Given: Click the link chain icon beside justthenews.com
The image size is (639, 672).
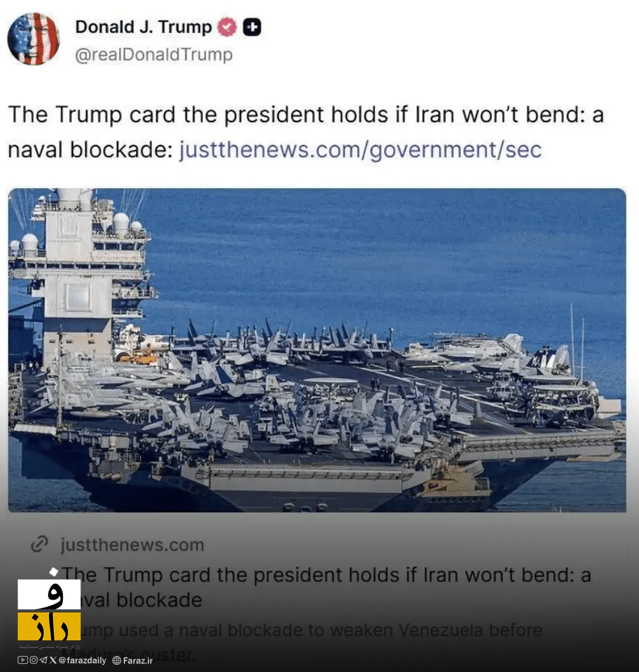Looking at the screenshot, I should pos(39,544).
